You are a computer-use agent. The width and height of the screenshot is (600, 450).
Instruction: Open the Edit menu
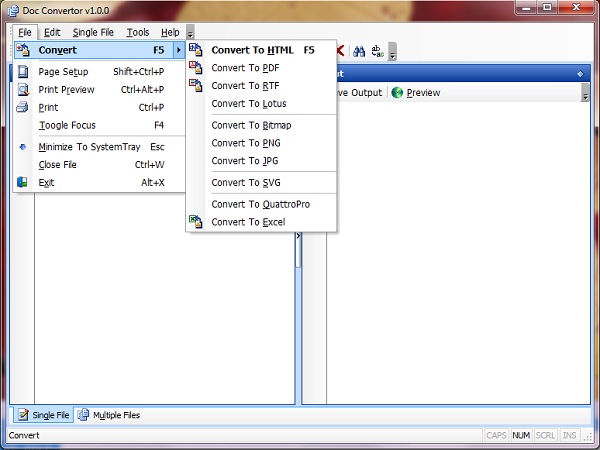[x=52, y=33]
